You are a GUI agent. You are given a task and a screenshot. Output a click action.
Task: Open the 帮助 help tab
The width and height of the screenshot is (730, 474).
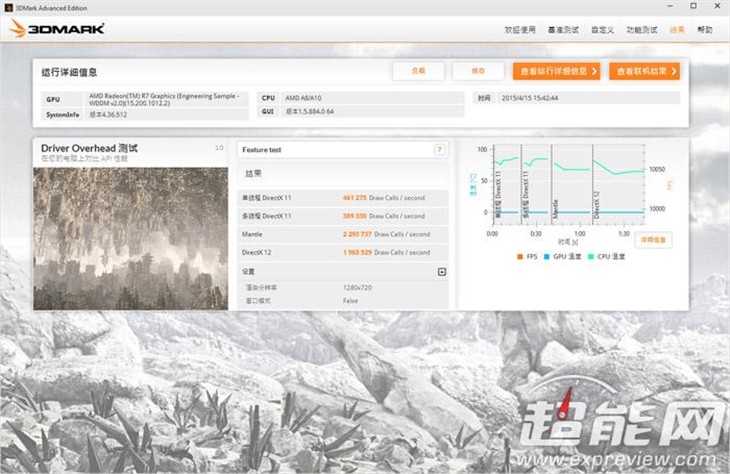tap(705, 30)
